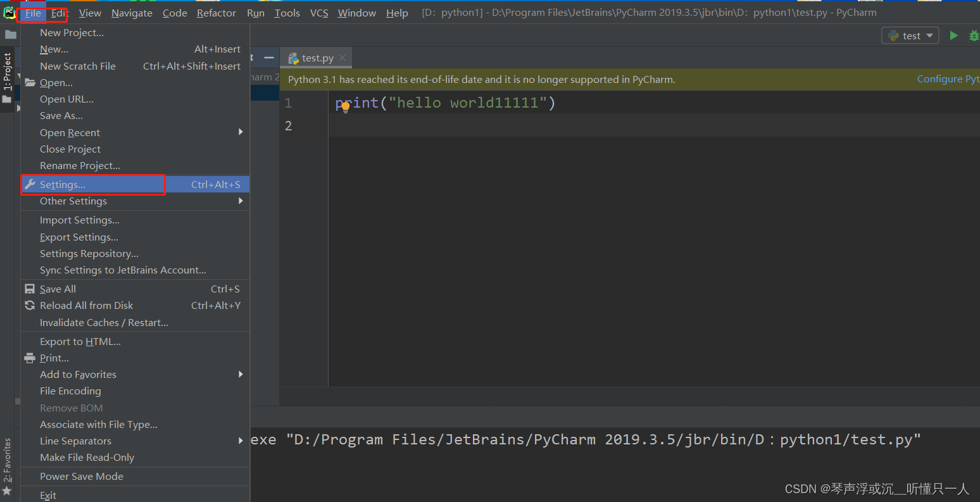The height and width of the screenshot is (502, 980).
Task: Open the Run menu
Action: click(x=256, y=13)
